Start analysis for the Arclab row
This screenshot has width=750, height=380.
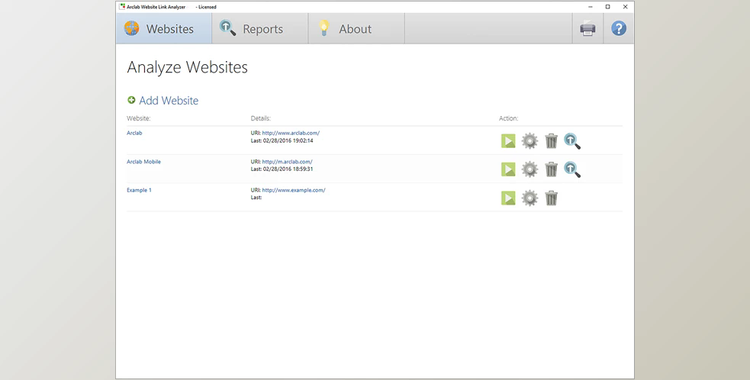[508, 141]
